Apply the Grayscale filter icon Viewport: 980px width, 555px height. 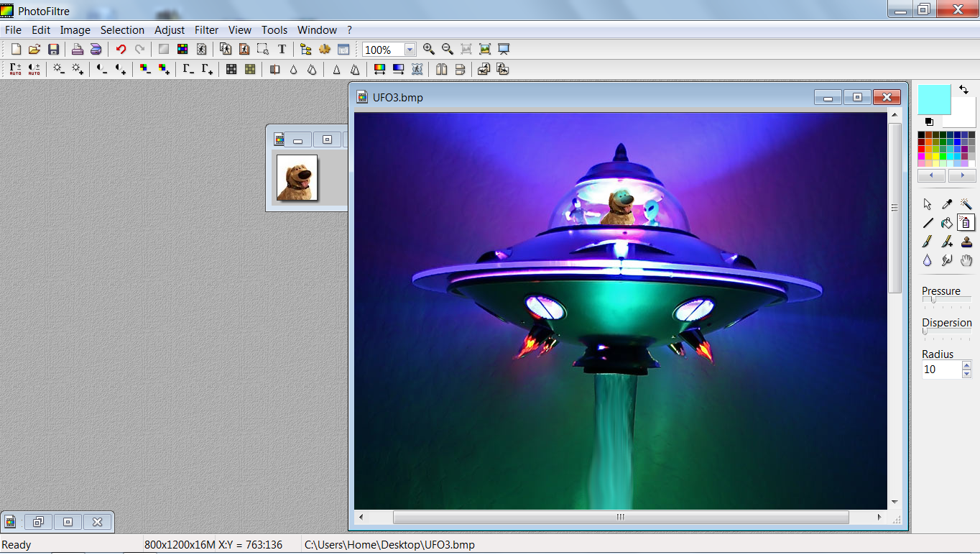(231, 69)
